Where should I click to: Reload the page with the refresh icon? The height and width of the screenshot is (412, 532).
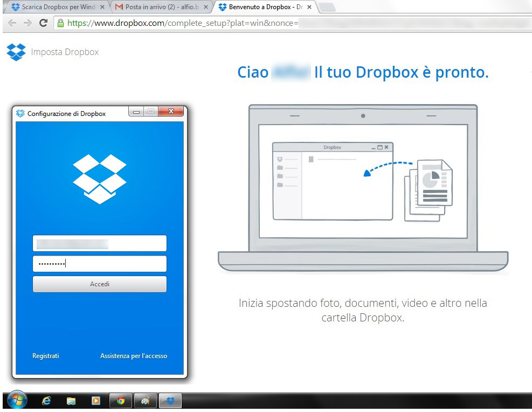tap(44, 23)
